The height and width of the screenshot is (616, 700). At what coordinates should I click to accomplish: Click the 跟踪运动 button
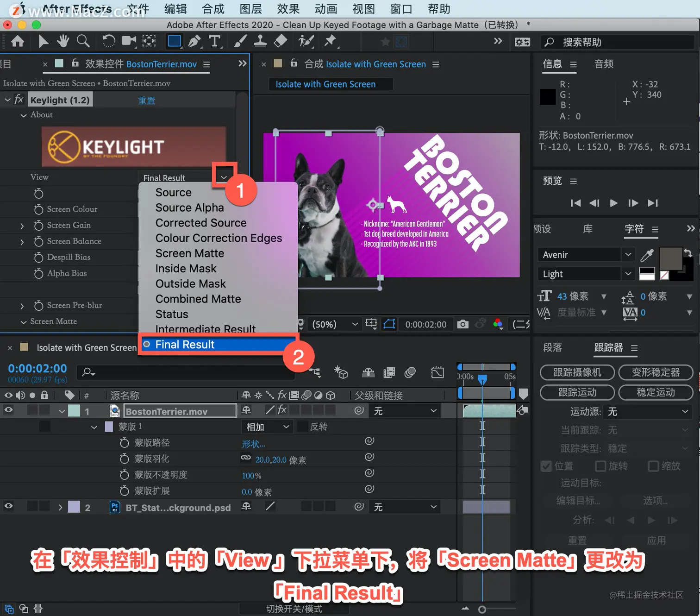coord(577,392)
